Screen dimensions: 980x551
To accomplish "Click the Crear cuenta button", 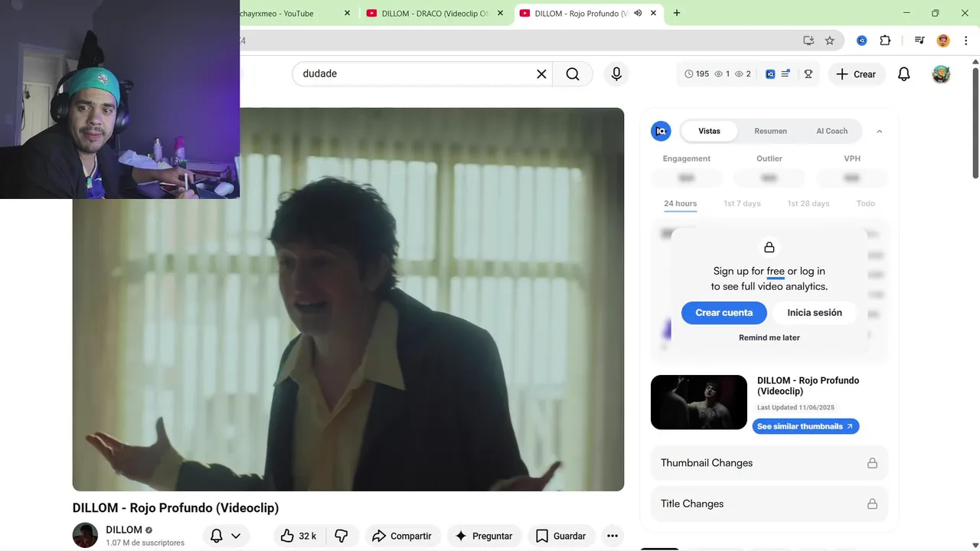I will tap(724, 312).
